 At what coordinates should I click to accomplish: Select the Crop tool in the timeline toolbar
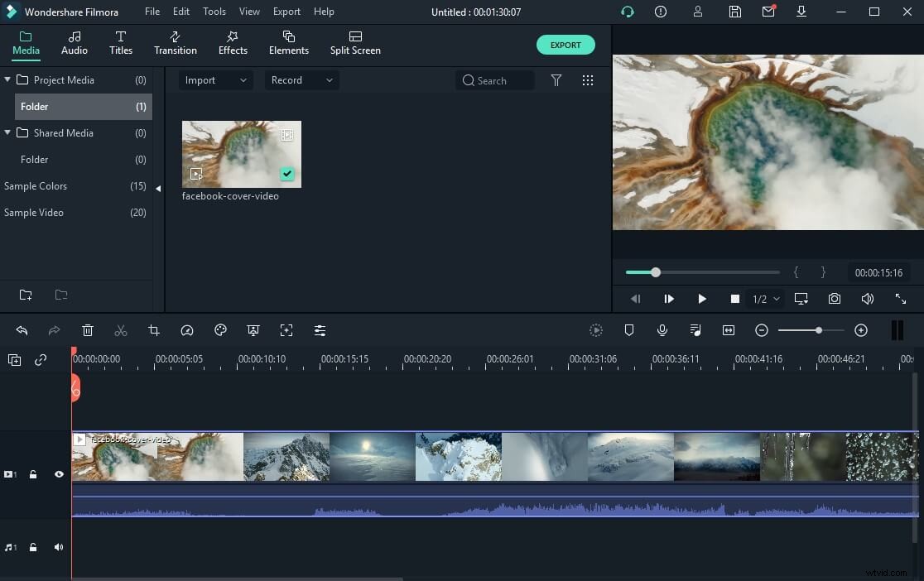click(x=154, y=330)
